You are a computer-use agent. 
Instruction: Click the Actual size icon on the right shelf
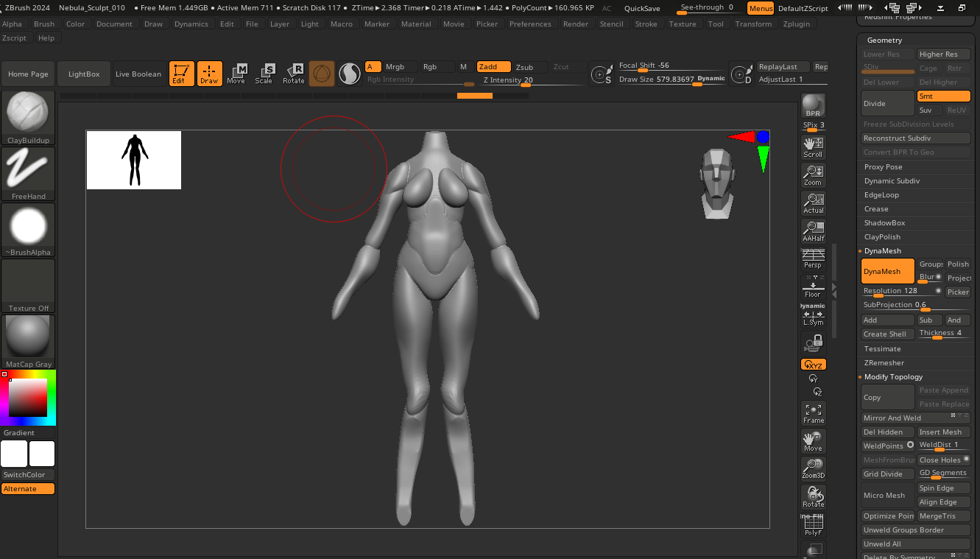(813, 203)
